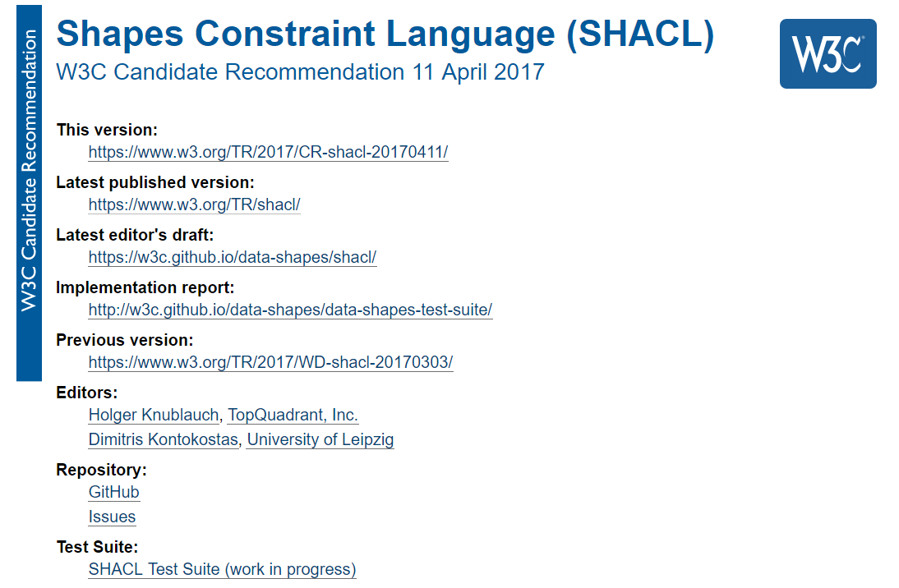This screenshot has width=899, height=588.
Task: Open the latest published version TR/shacl link
Action: pos(194,204)
